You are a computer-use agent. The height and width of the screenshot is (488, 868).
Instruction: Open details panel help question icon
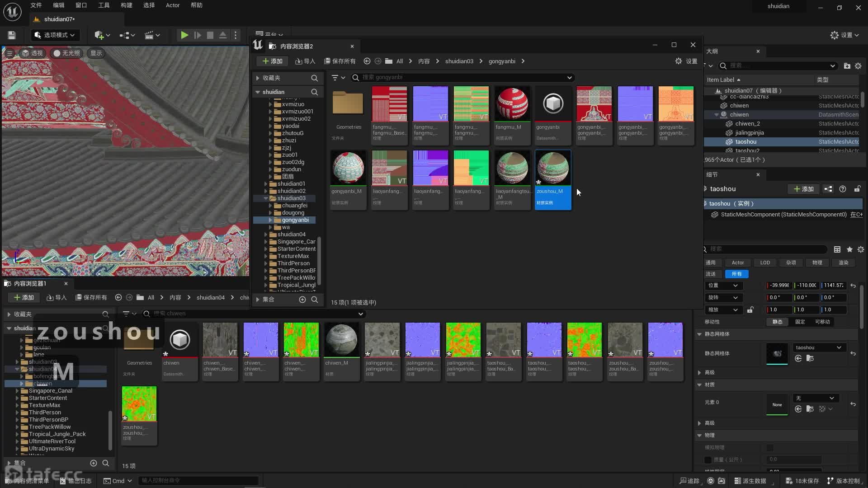(x=843, y=189)
